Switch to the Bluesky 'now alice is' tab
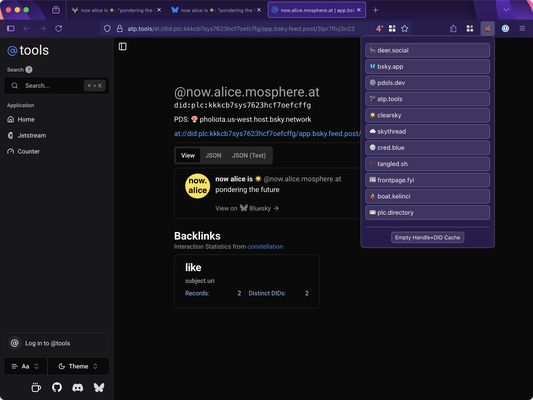Viewport: 533px width, 400px height. pyautogui.click(x=216, y=10)
